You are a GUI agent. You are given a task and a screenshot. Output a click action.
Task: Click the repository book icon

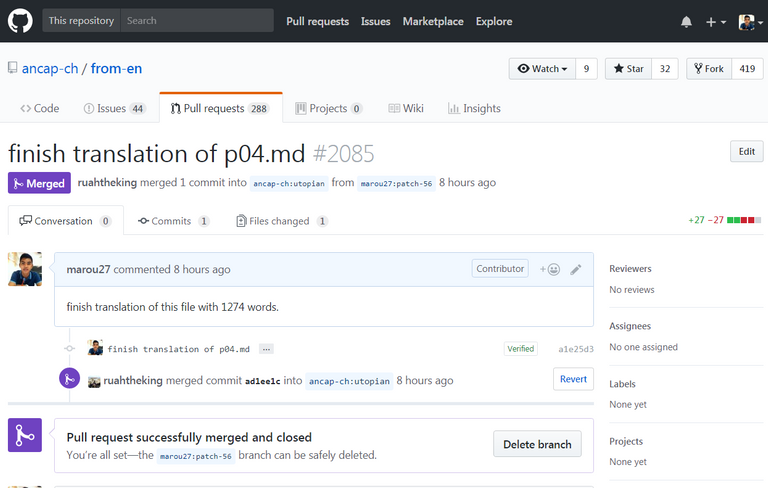click(12, 68)
